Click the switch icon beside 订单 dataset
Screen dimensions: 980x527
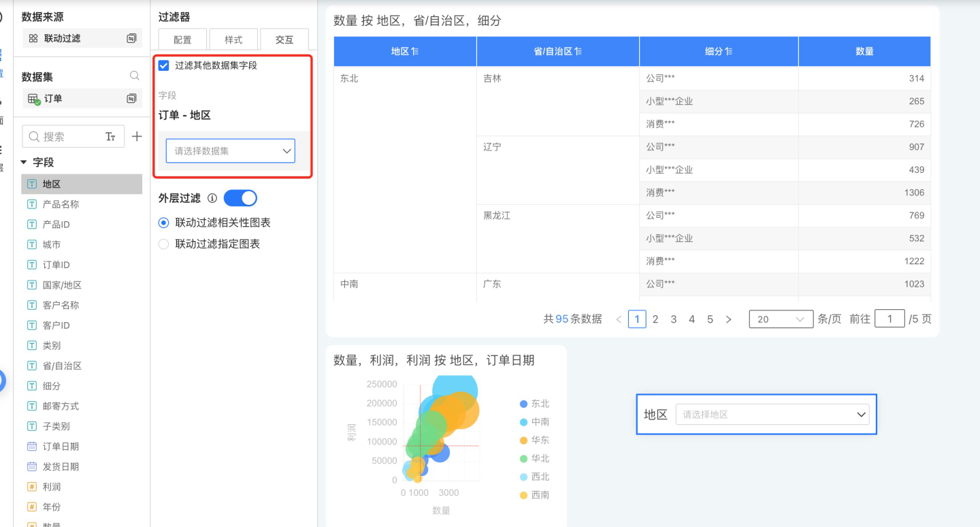(x=131, y=99)
